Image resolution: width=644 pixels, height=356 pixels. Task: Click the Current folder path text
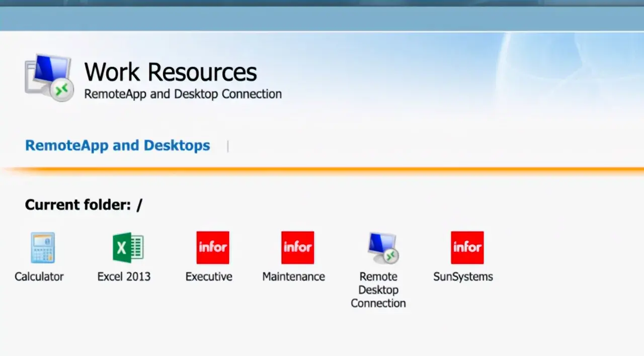84,205
